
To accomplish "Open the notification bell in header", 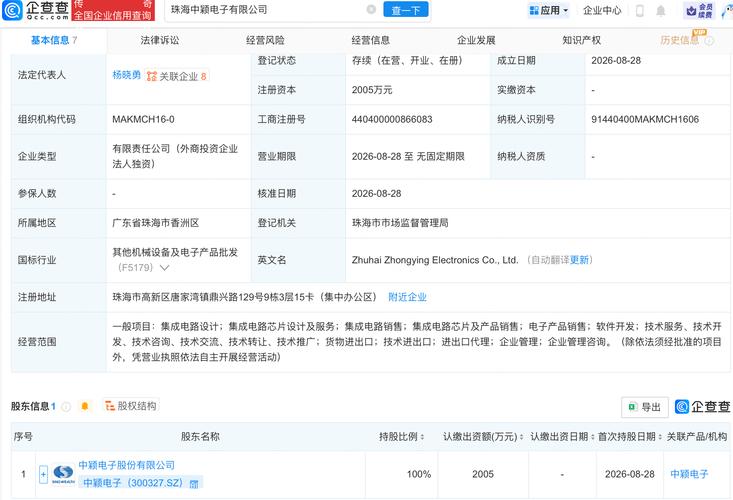I will click(661, 10).
